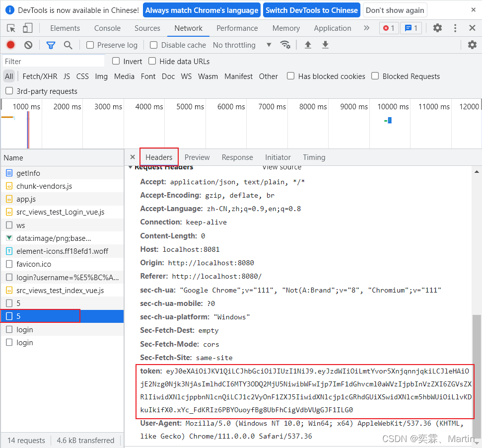The height and width of the screenshot is (448, 482).
Task: Dismiss the language notification bar
Action: click(474, 10)
